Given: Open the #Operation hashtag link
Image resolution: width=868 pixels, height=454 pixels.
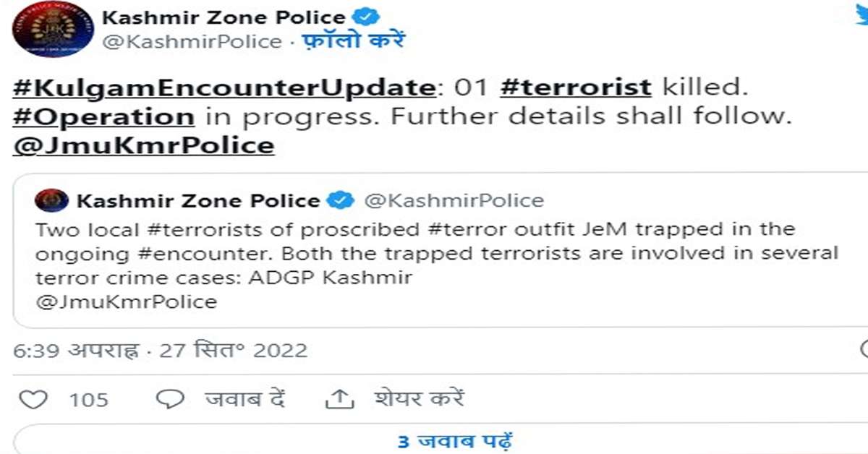Looking at the screenshot, I should [x=103, y=116].
